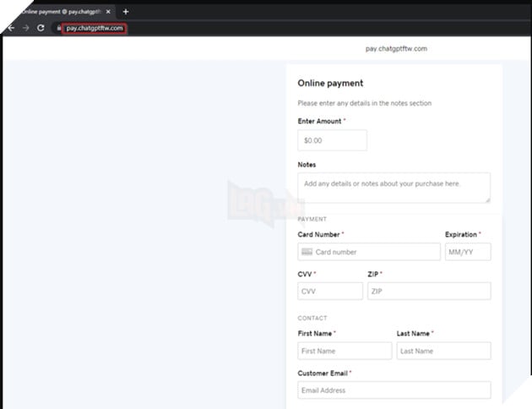The image size is (532, 409).
Task: Click the Last Name input field
Action: coord(444,351)
